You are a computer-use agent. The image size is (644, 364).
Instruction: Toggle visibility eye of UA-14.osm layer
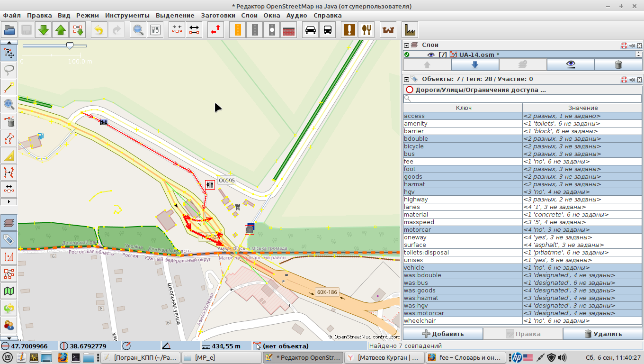point(430,55)
